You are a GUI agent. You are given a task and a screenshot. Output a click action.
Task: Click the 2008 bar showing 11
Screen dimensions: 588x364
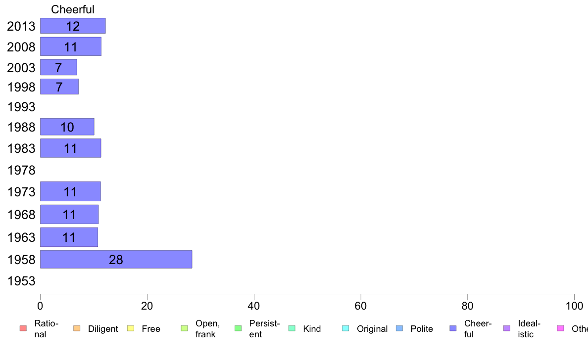coord(71,46)
